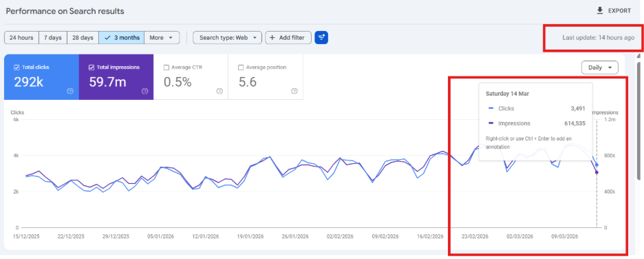This screenshot has width=644, height=259.
Task: Click the Total clicks 292k card
Action: [41, 77]
